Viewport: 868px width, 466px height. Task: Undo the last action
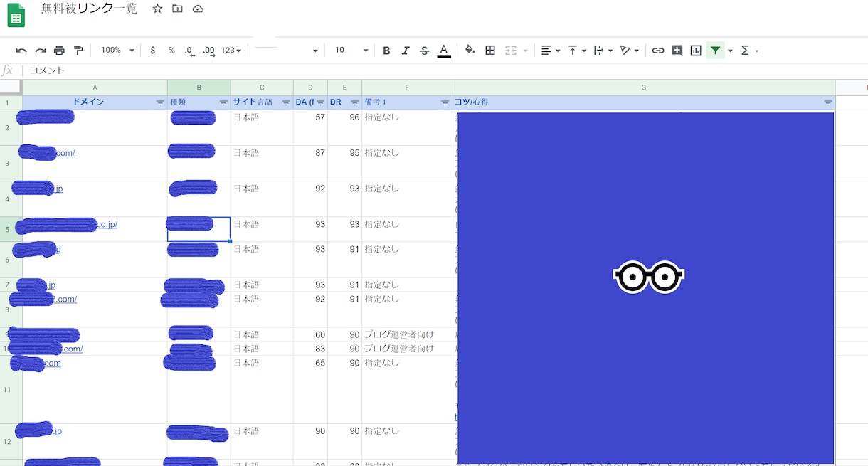pos(21,51)
